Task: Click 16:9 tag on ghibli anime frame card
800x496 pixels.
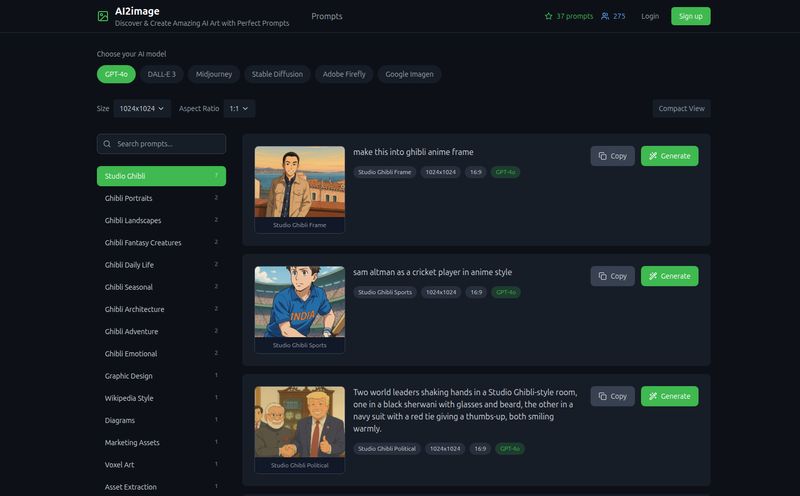Action: 476,172
